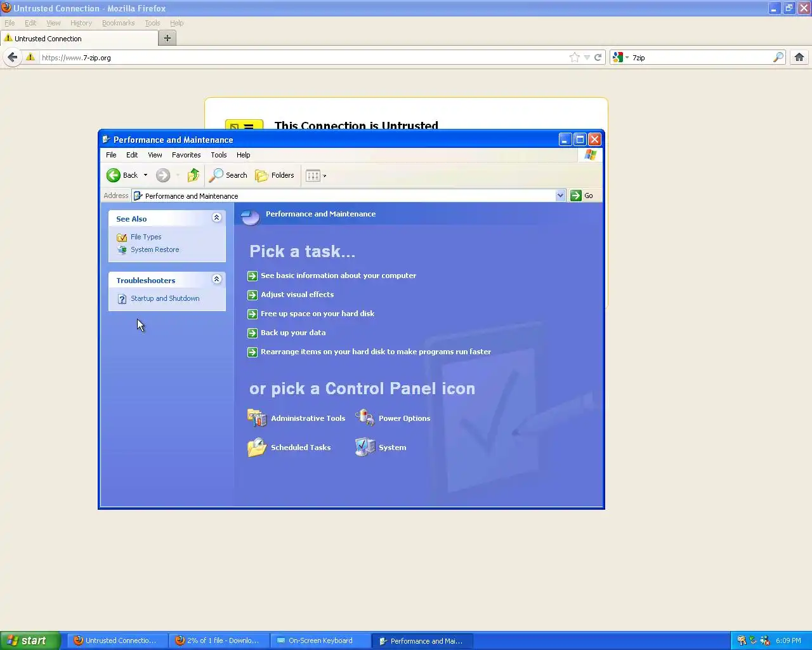Click Startup and Shutdown help icon
Viewport: 812px width, 650px height.
click(122, 299)
